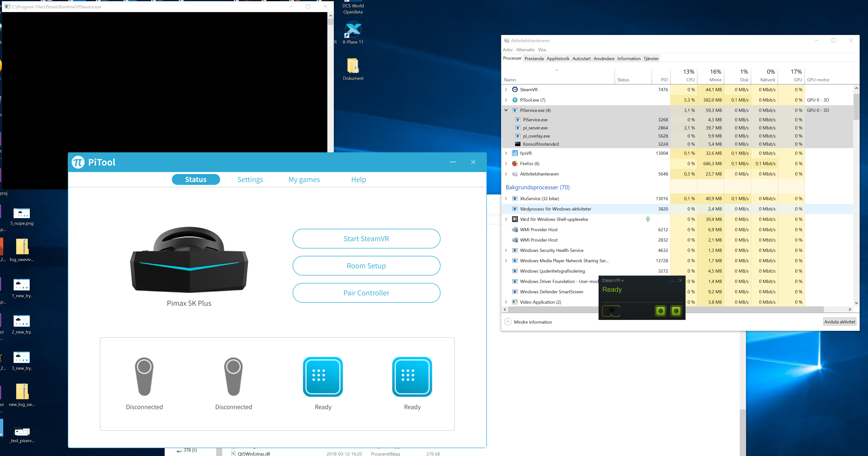Select the log_sweviv zip archive on desktop

pos(21,250)
